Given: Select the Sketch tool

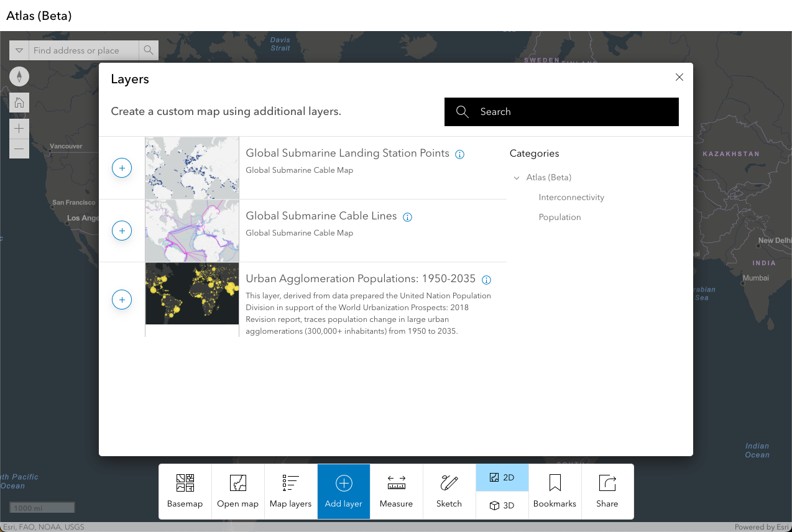Looking at the screenshot, I should click(449, 491).
